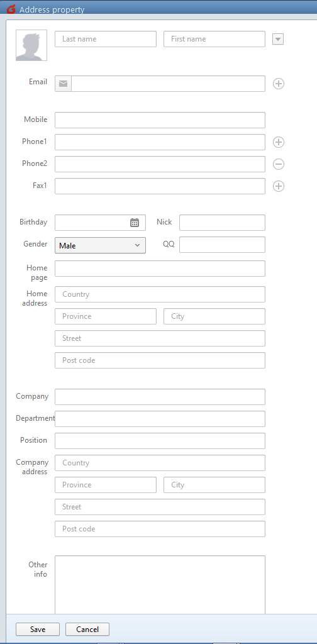Focus the Last name input field
The image size is (317, 644).
106,39
